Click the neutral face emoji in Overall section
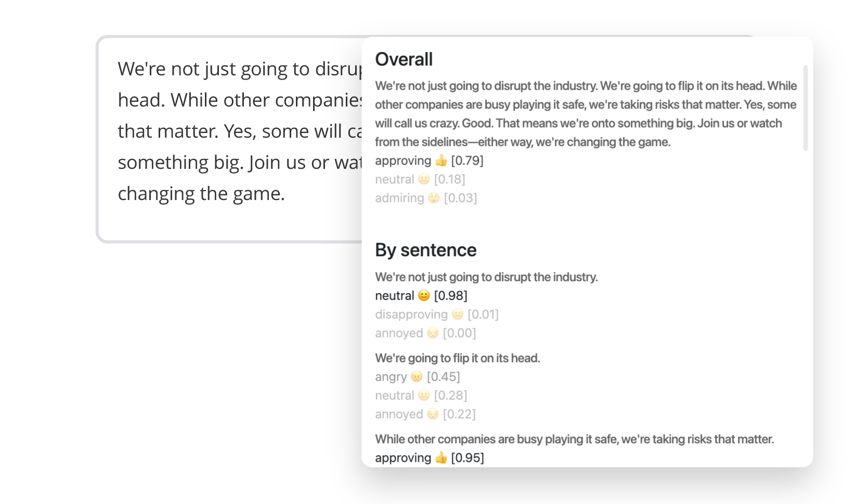This screenshot has width=858, height=504. pyautogui.click(x=424, y=179)
